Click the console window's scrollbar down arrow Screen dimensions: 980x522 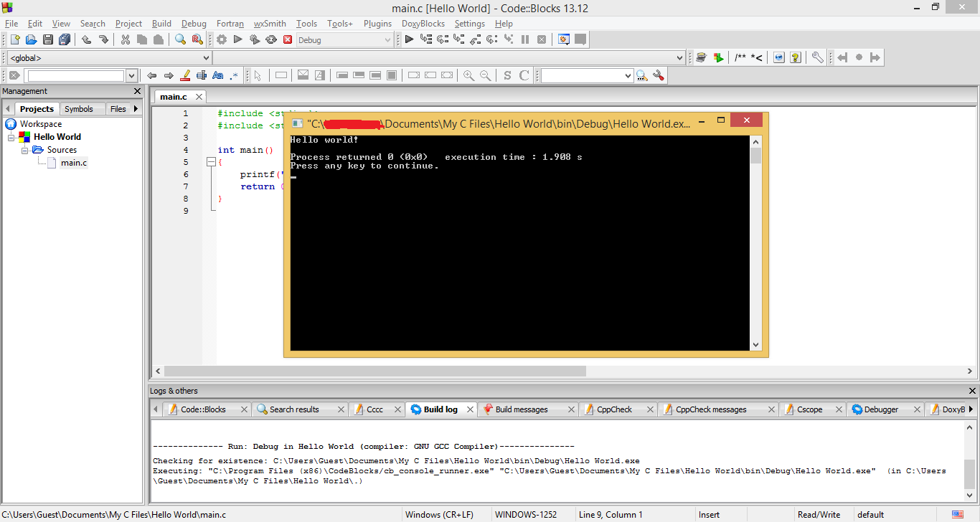click(755, 344)
